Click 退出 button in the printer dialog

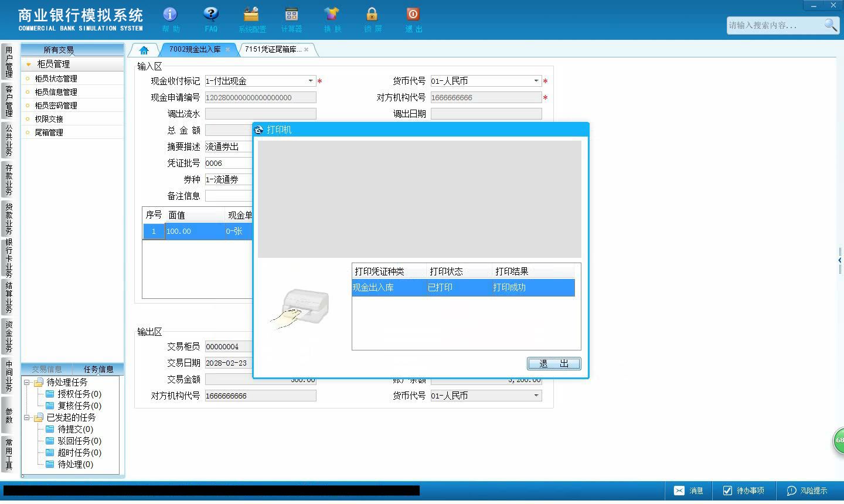click(554, 364)
